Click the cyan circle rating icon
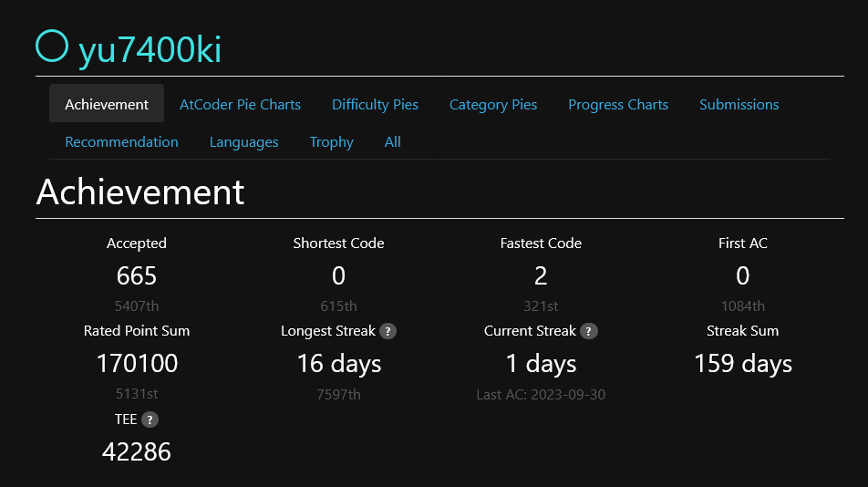Image resolution: width=868 pixels, height=487 pixels. click(x=52, y=46)
